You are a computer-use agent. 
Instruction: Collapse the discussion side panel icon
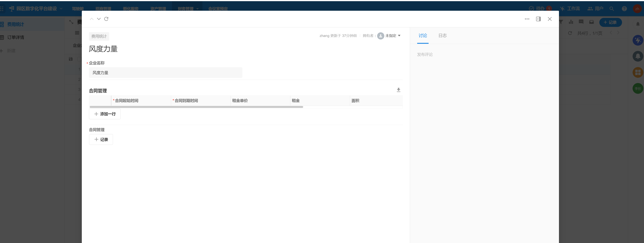tap(538, 19)
